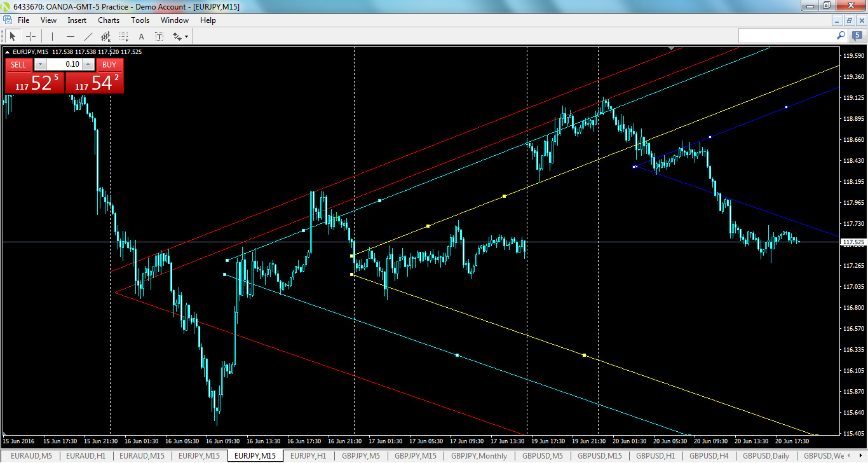The height and width of the screenshot is (463, 868).
Task: Open the Insert menu
Action: tap(76, 20)
